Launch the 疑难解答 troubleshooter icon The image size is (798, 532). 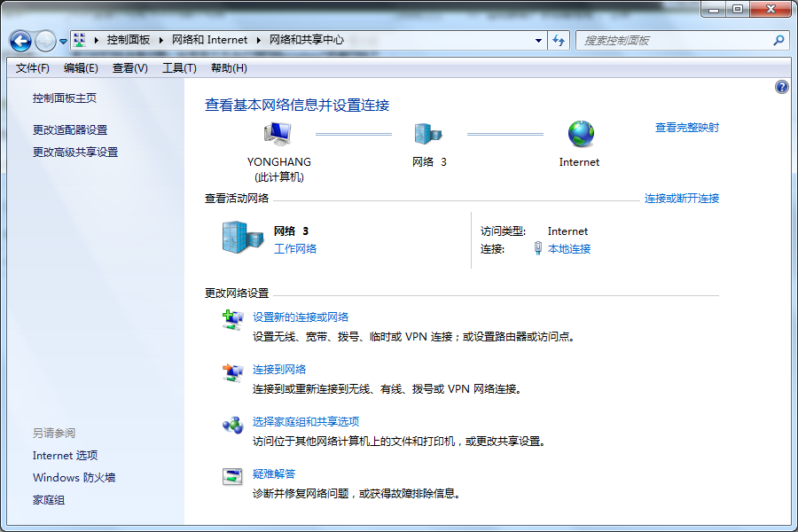click(x=232, y=476)
